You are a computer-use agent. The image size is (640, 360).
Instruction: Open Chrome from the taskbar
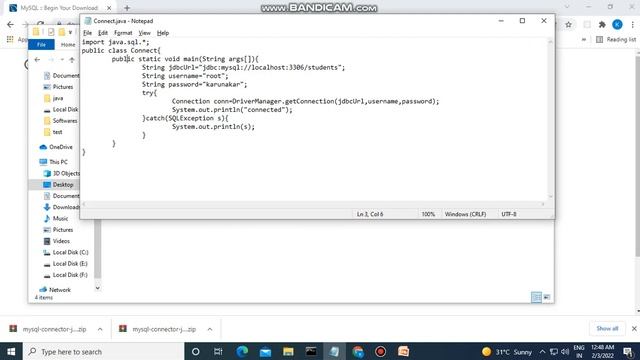[358, 351]
